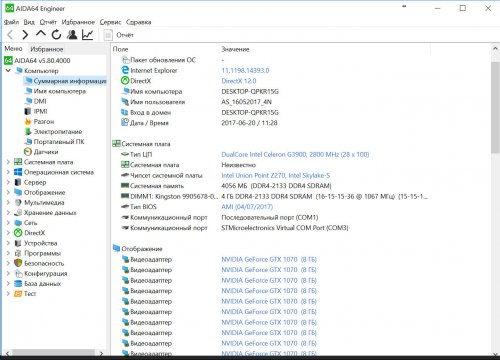Click the Поле column header

click(x=120, y=49)
